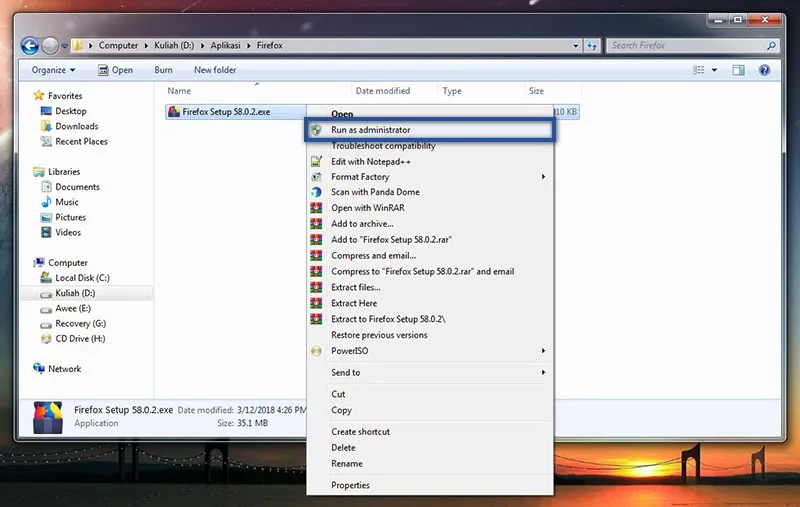
Task: Select Favorites in navigation pane
Action: coord(58,95)
